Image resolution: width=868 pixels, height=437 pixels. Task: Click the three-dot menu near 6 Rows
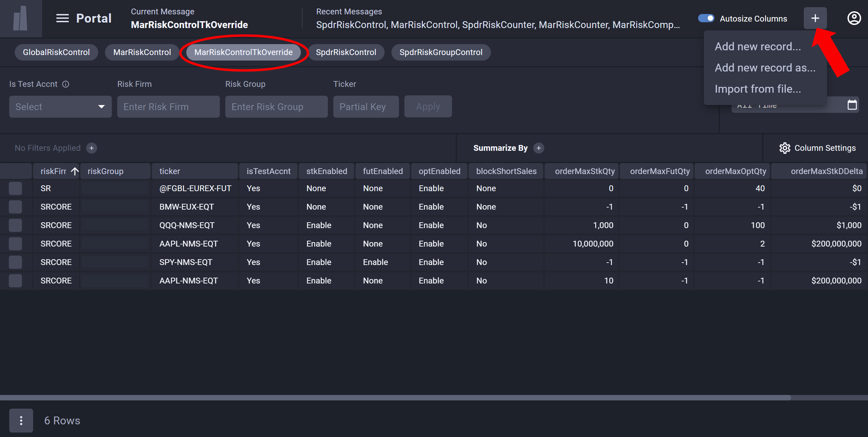(21, 420)
